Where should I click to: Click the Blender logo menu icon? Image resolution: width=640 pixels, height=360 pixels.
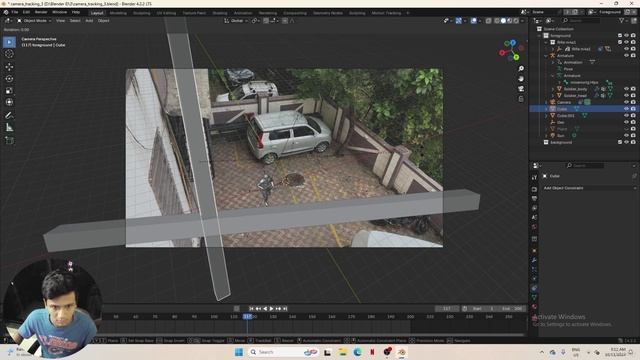click(6, 12)
